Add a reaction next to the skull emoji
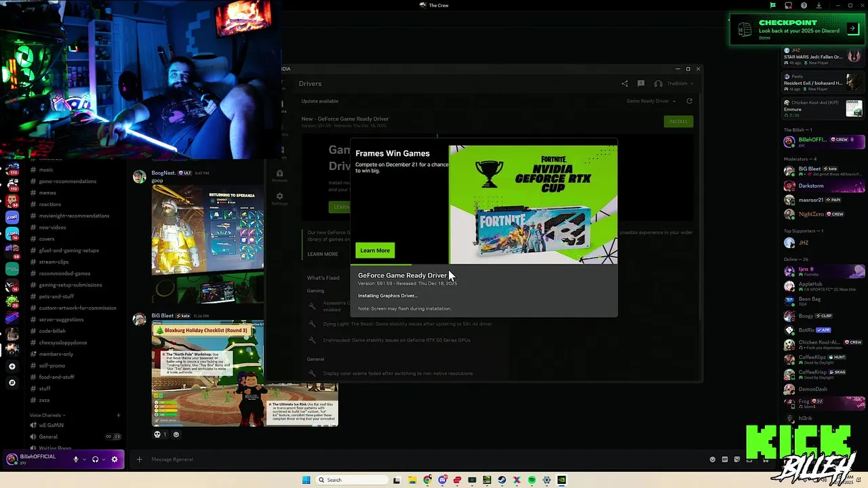This screenshot has width=868, height=488. click(176, 434)
